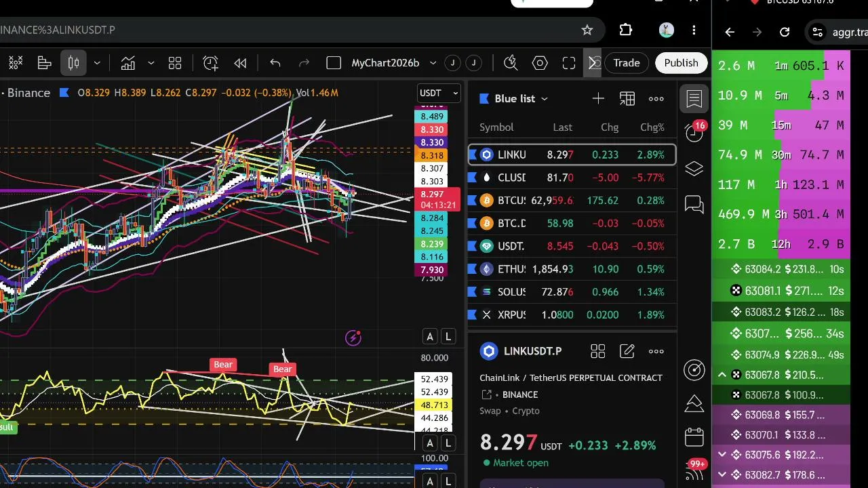Select 1h timeframe row in aggr window
The width and height of the screenshot is (868, 488).
(781, 184)
